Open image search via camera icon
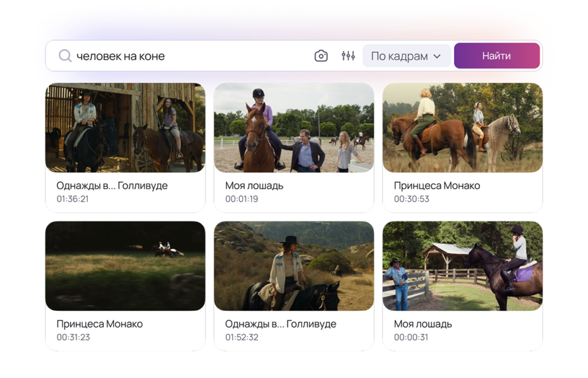 (321, 56)
